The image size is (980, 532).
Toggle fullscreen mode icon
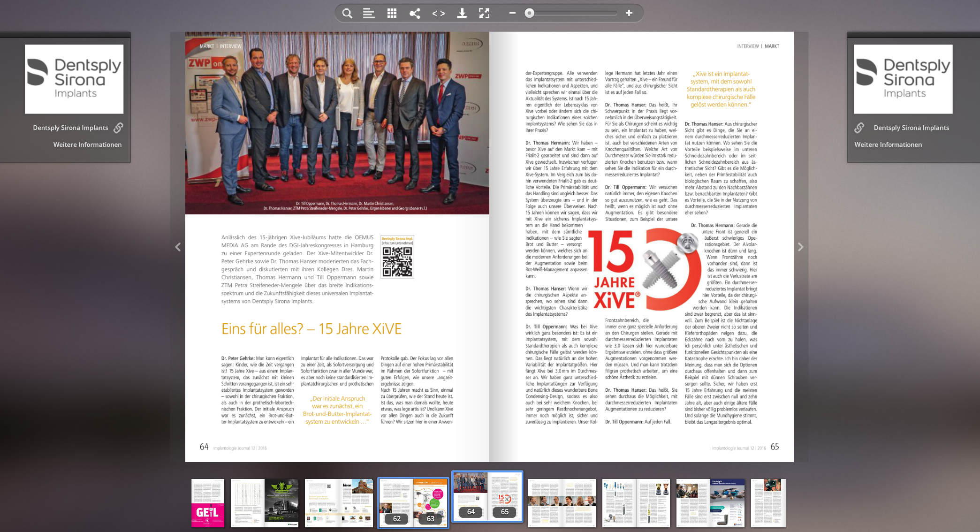tap(484, 13)
